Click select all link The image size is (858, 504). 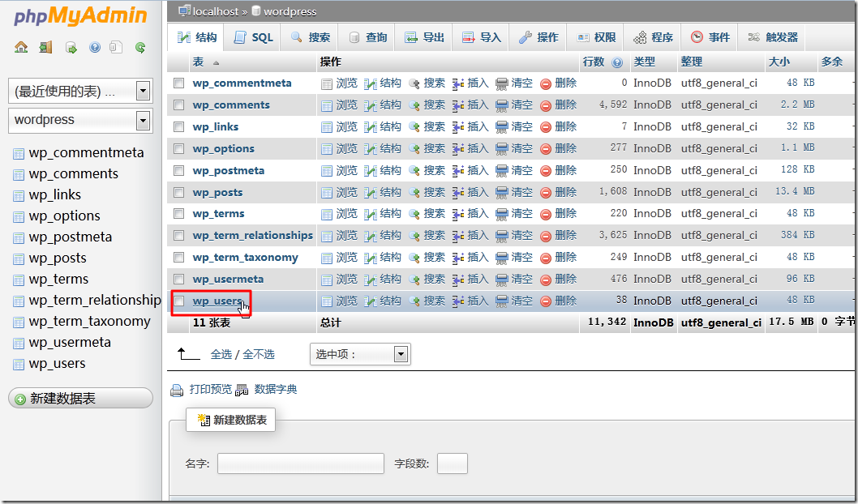coord(221,355)
